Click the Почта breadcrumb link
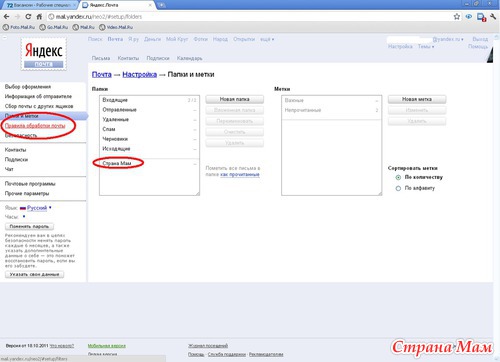This screenshot has height=362, width=500. 102,74
